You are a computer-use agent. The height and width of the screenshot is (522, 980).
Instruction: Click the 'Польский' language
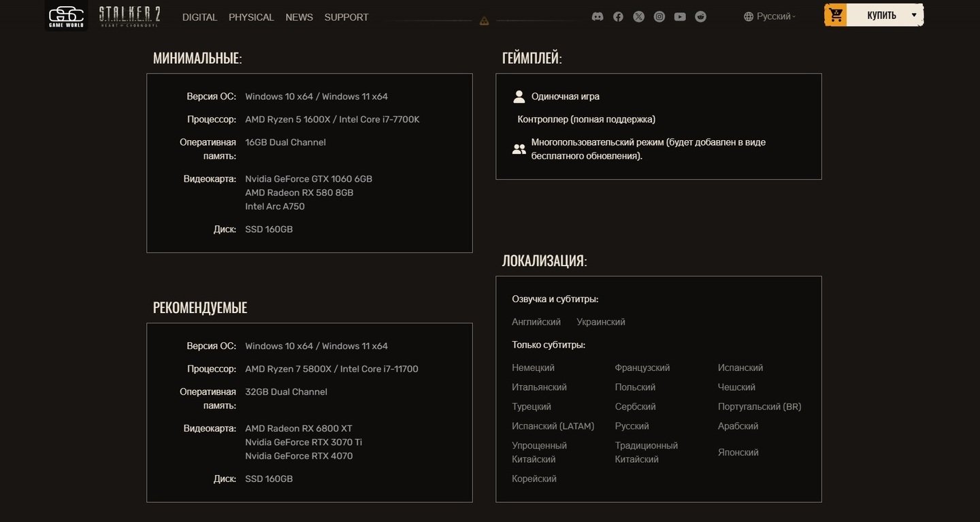click(635, 387)
